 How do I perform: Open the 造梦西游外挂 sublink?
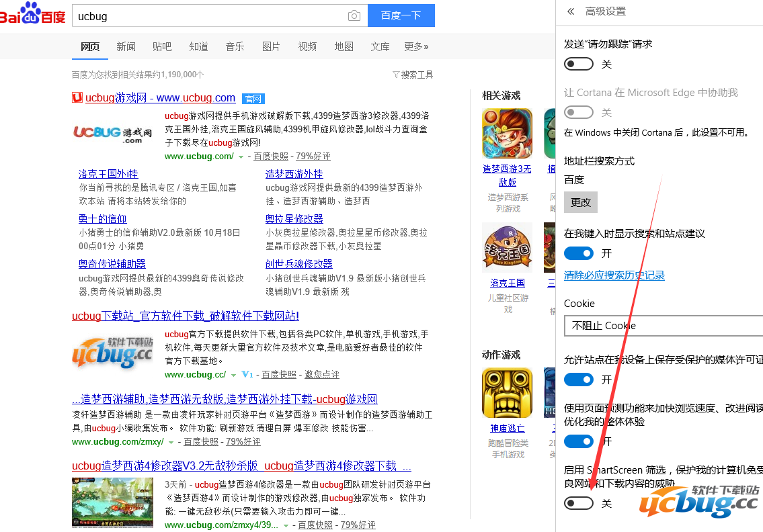294,174
